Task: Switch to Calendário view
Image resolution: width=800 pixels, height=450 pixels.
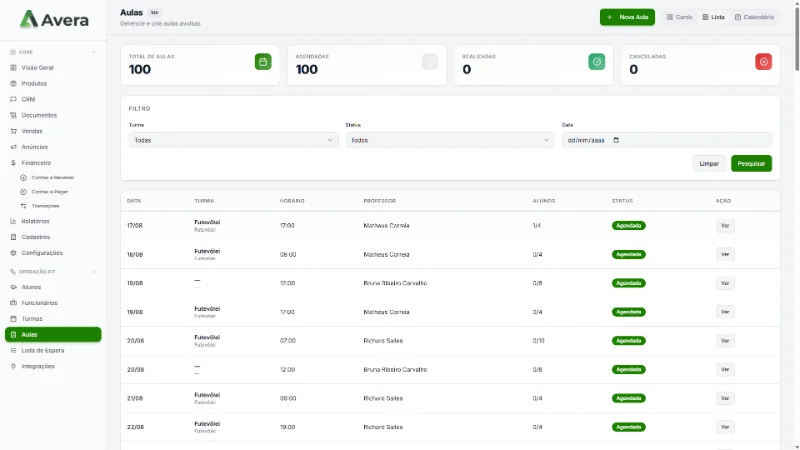Action: tap(754, 17)
